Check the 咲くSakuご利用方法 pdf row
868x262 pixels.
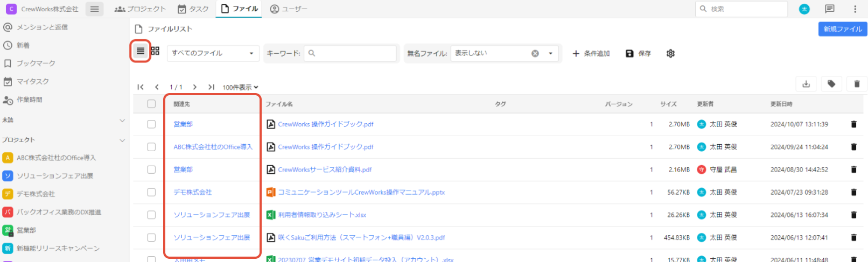coord(151,237)
